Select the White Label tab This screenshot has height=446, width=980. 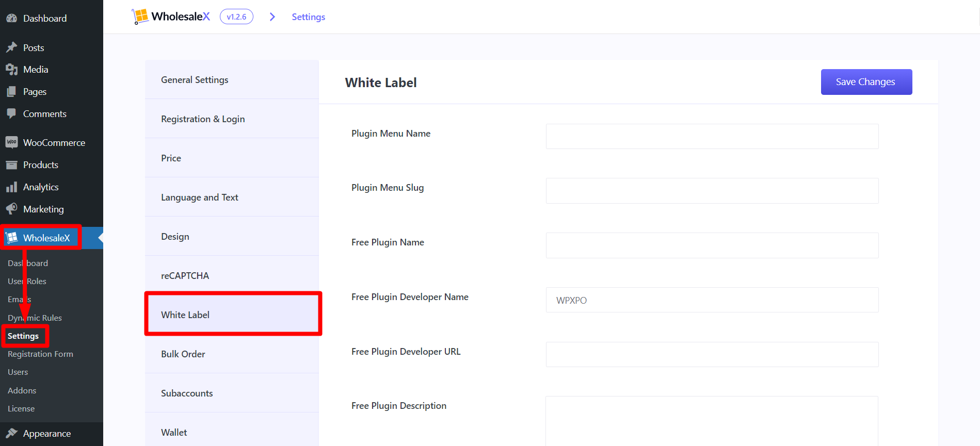pyautogui.click(x=232, y=315)
